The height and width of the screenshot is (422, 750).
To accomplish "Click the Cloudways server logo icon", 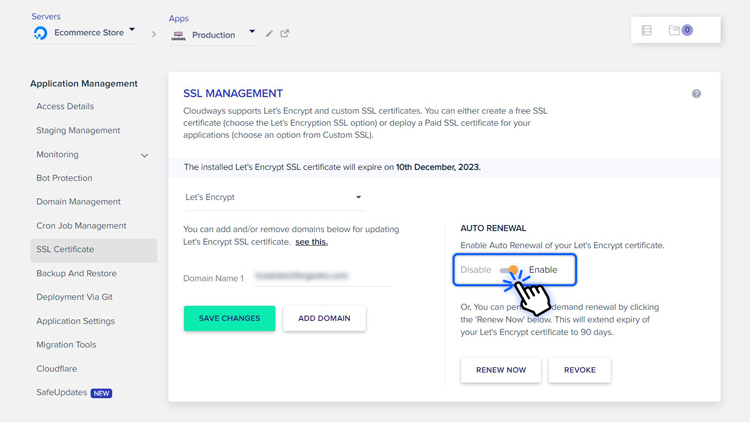I will pyautogui.click(x=40, y=33).
